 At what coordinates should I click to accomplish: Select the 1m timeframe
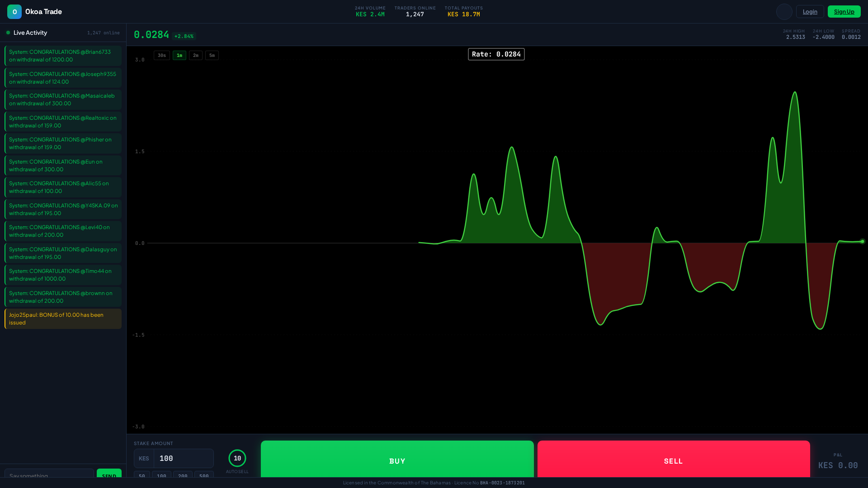pyautogui.click(x=179, y=56)
